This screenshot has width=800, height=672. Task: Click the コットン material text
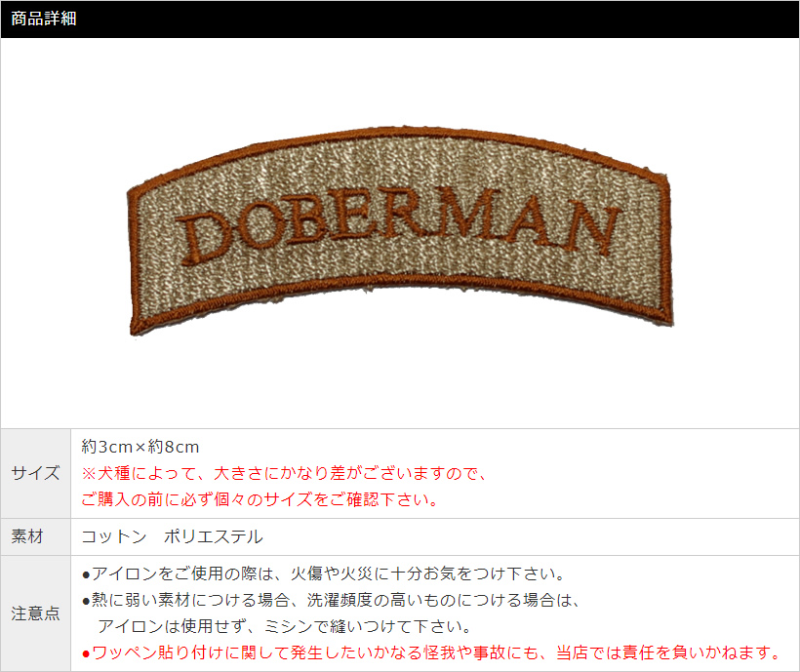coord(114,536)
